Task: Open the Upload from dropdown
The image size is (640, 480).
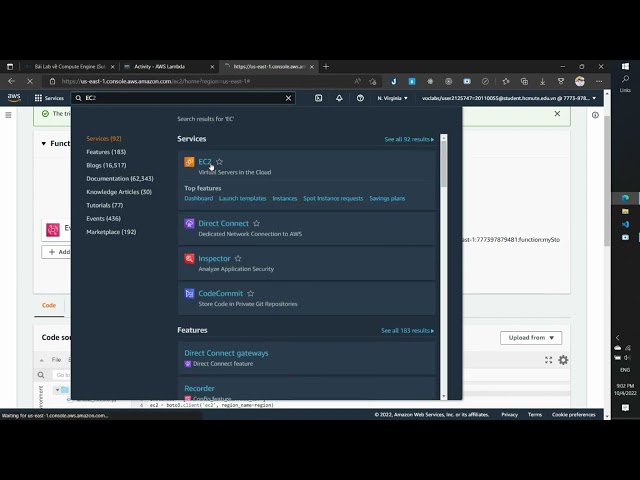Action: point(531,338)
